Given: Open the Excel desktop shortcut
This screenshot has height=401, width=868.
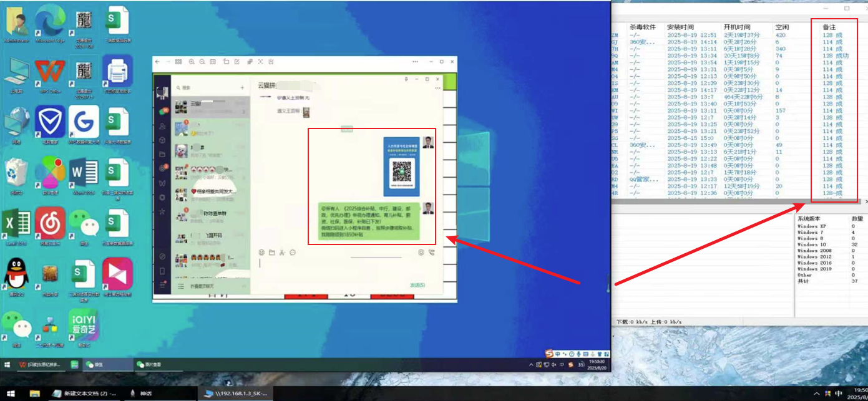Looking at the screenshot, I should coord(17,226).
